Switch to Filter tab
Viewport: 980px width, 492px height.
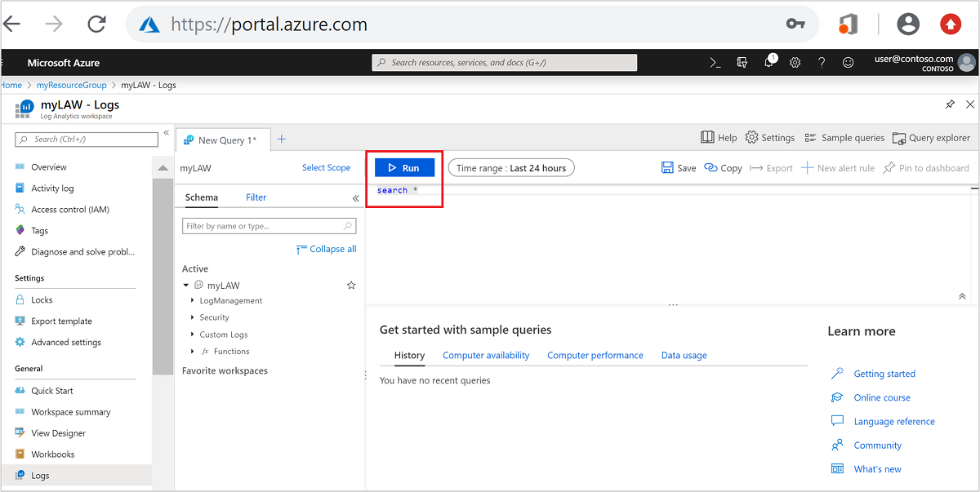[256, 197]
